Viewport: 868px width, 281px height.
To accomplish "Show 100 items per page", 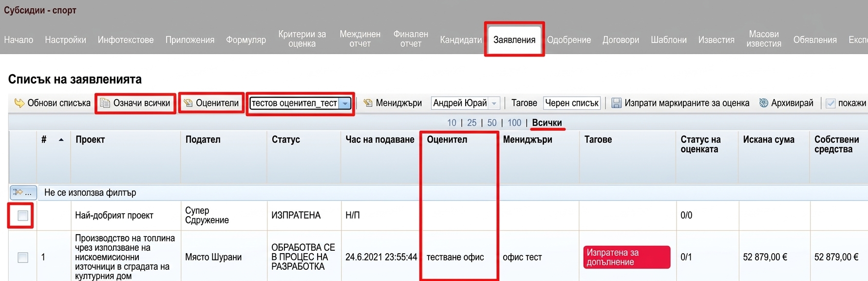I will (514, 123).
